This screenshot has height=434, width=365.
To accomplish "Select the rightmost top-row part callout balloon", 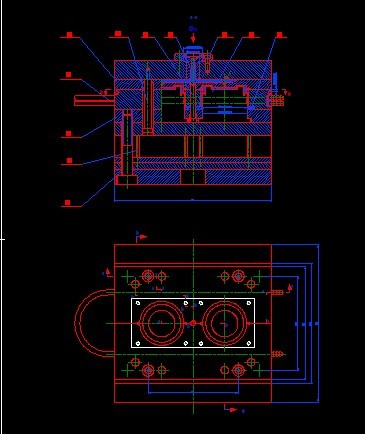I will pyautogui.click(x=280, y=35).
